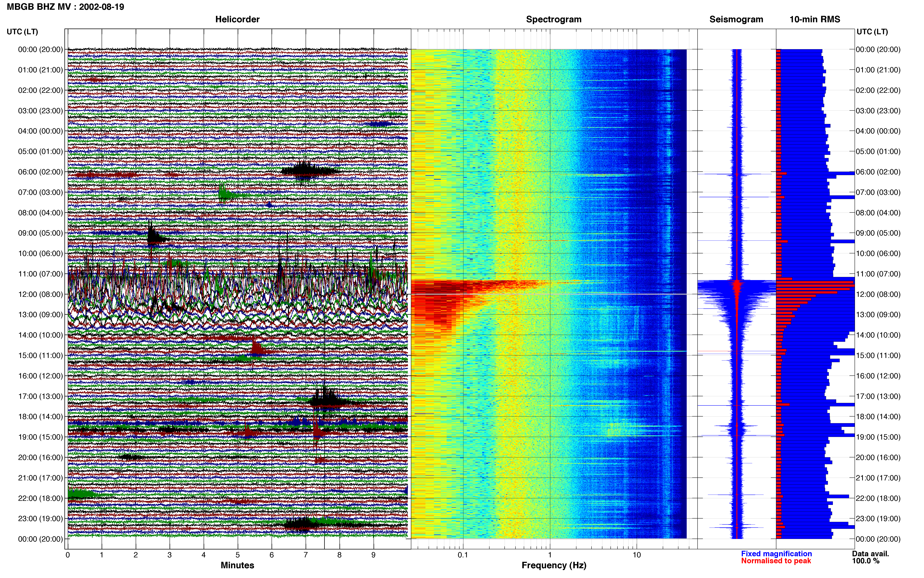The height and width of the screenshot is (578, 924).
Task: Click the helicorder minute tick '0'
Action: tap(68, 555)
